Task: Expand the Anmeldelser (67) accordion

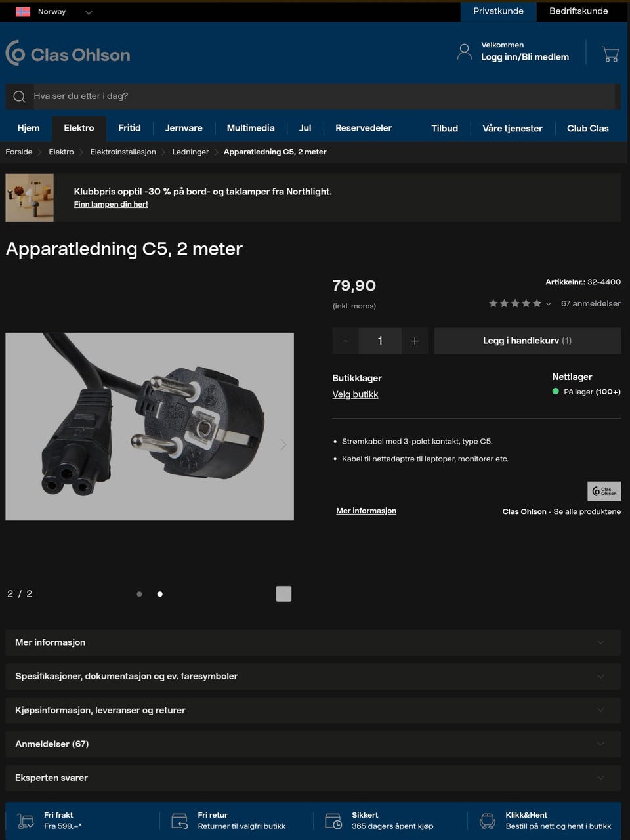Action: [313, 744]
